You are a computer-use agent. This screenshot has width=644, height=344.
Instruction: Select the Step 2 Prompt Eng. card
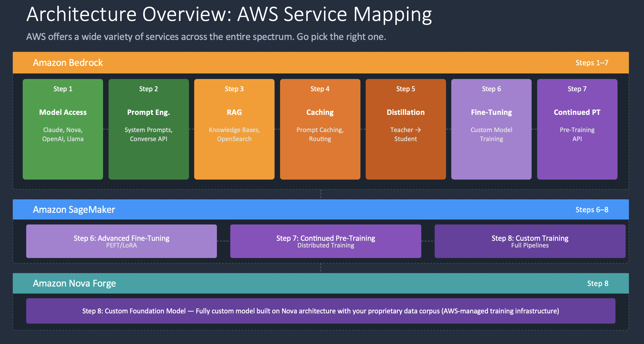148,129
